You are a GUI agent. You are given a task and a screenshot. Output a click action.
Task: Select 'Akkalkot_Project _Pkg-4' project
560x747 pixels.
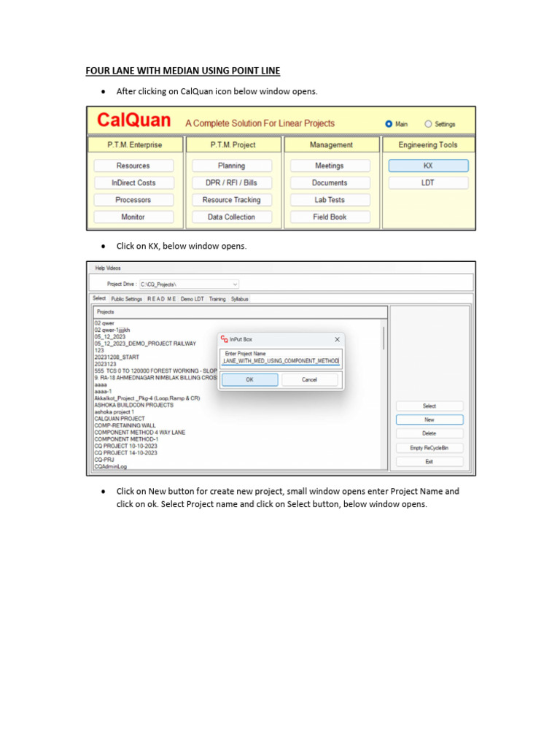pos(147,398)
